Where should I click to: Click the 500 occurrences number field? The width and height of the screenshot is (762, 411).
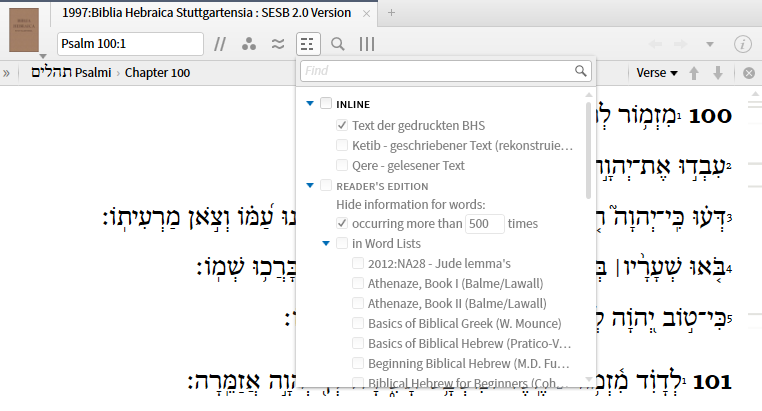click(x=485, y=223)
